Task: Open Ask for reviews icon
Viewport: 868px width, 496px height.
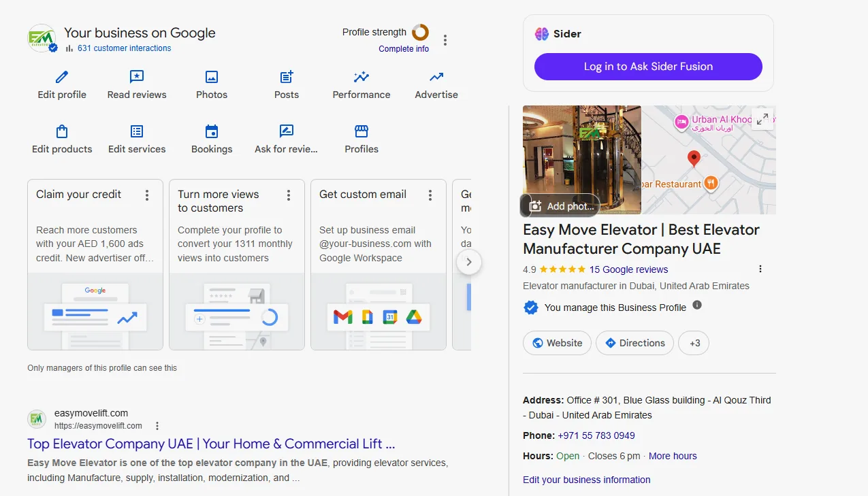Action: click(287, 131)
